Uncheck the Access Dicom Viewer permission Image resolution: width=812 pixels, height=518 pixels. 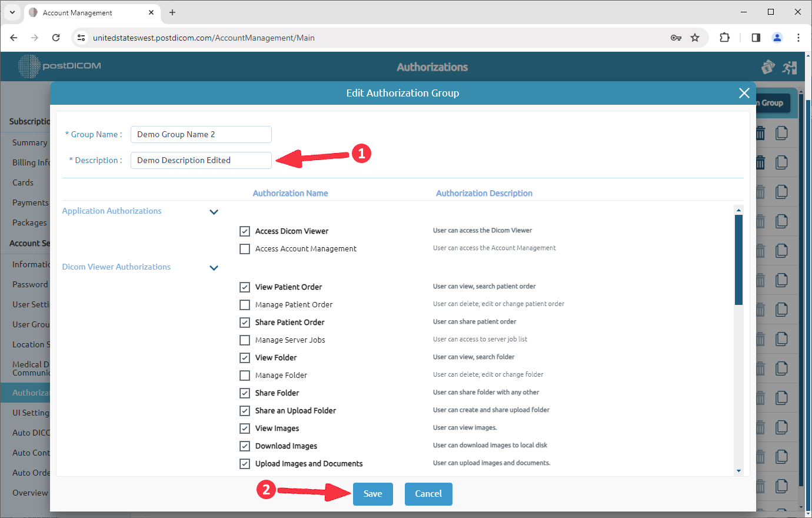click(245, 231)
